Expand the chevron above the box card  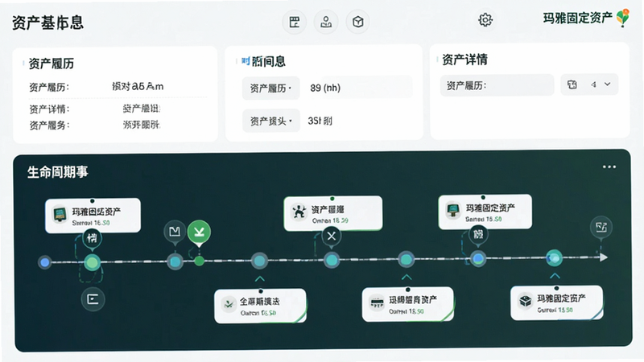click(555, 276)
